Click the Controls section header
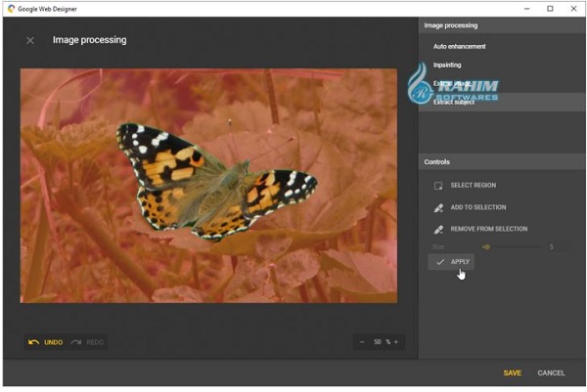The width and height of the screenshot is (587, 392). click(x=437, y=161)
